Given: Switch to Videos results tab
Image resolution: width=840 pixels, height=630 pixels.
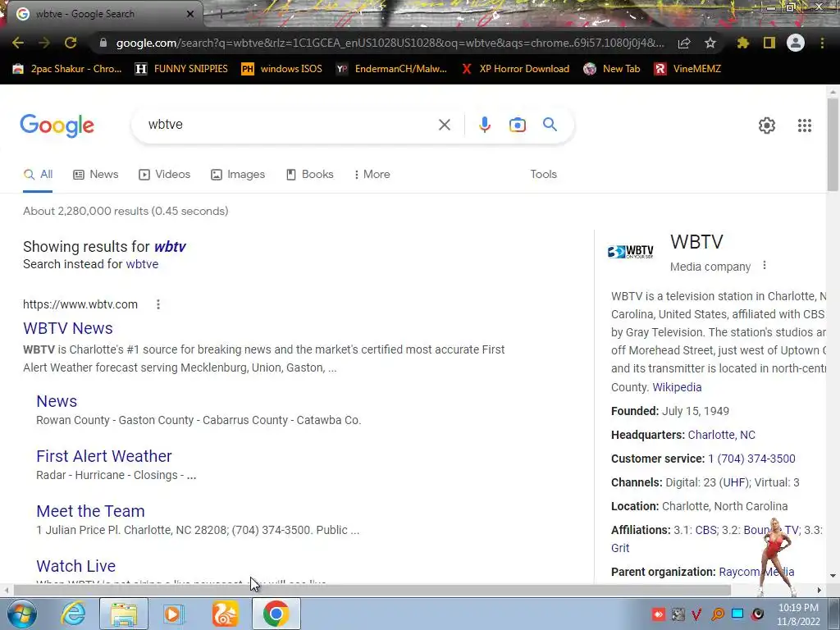Looking at the screenshot, I should (164, 175).
